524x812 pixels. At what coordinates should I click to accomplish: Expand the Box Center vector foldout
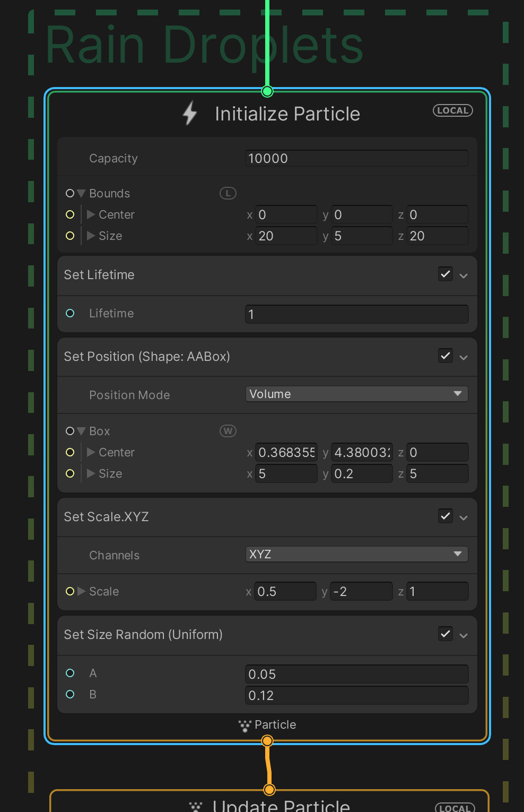pos(91,452)
